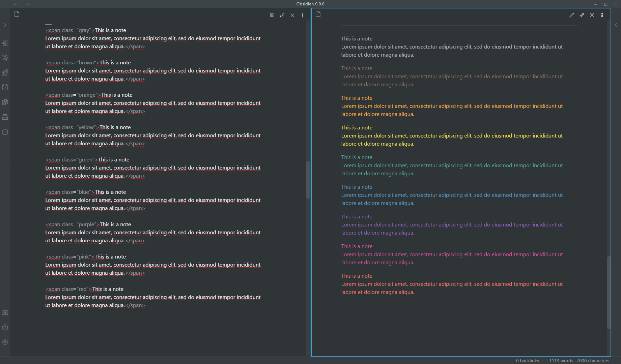
Task: Click the 1113 words status
Action: pyautogui.click(x=561, y=361)
